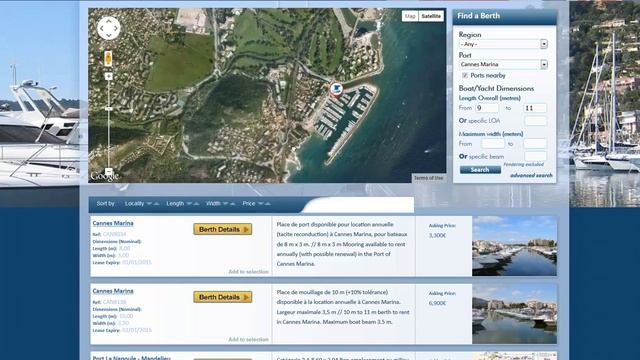This screenshot has width=640, height=360.
Task: Click the Maximum width to field
Action: click(535, 144)
